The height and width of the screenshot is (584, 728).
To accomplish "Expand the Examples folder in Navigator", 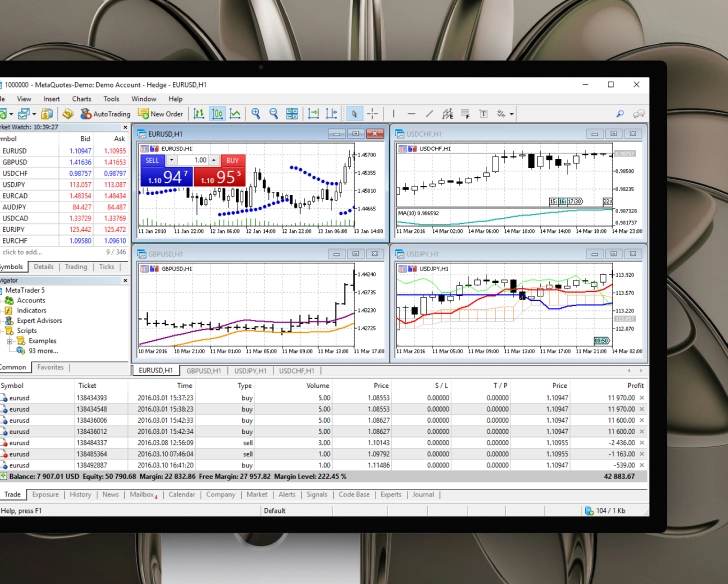I will [x=10, y=341].
